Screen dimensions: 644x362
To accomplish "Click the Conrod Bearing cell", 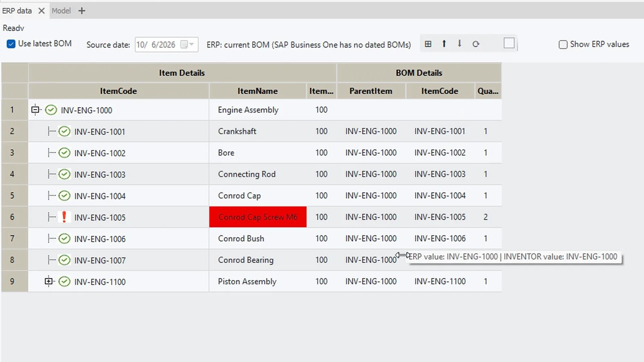I will coord(258,260).
